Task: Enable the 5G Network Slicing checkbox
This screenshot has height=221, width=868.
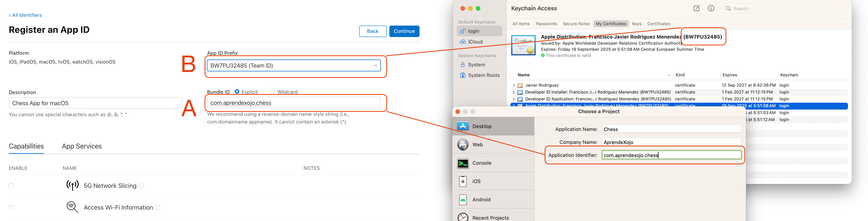Action: [x=11, y=186]
